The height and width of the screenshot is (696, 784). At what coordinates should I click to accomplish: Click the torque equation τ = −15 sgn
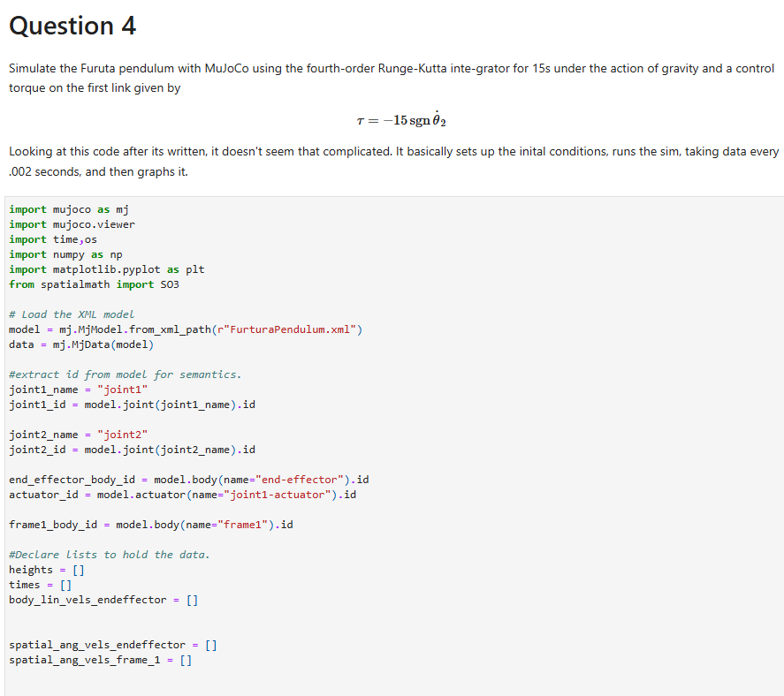point(401,119)
